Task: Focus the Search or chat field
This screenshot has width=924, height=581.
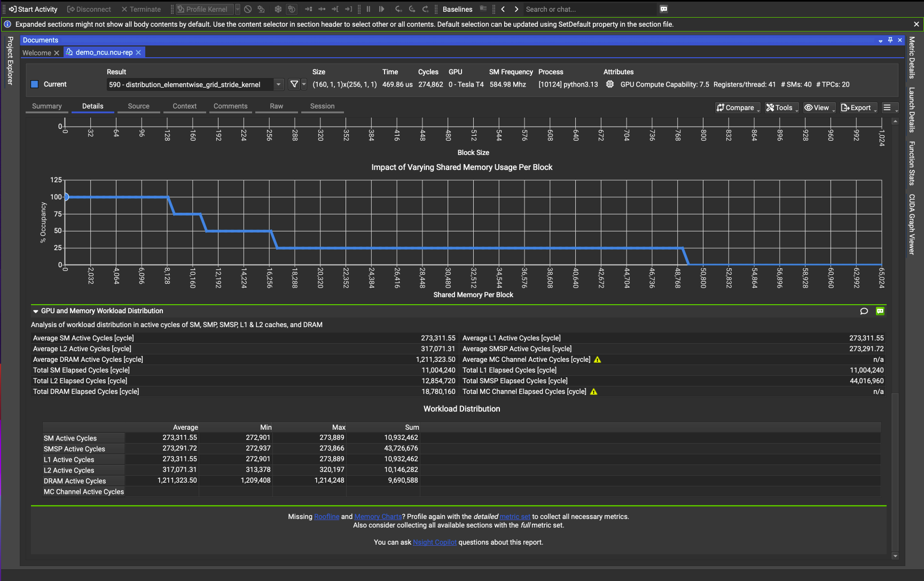Action: click(590, 9)
